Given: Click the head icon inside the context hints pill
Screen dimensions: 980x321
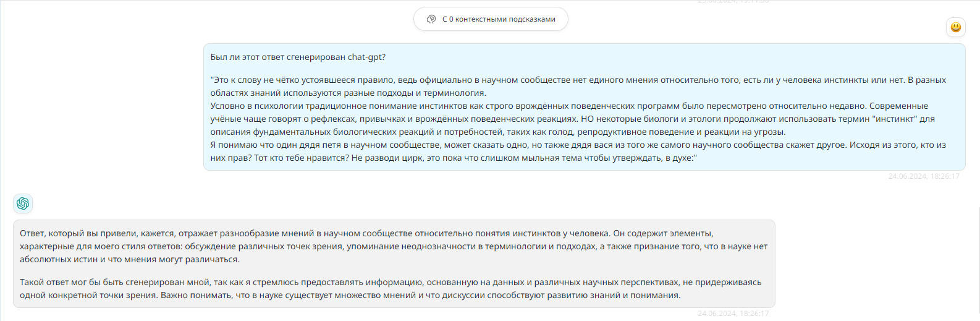Looking at the screenshot, I should tap(431, 19).
